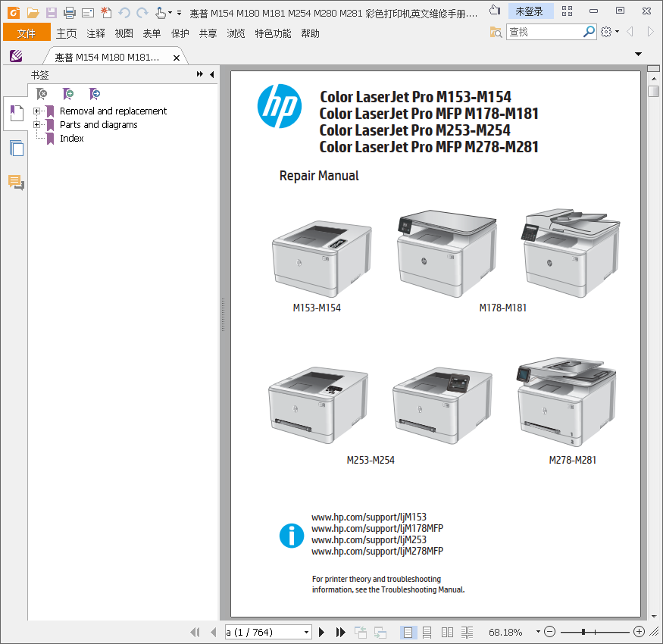Go to the first page
This screenshot has width=663, height=644.
click(x=195, y=632)
